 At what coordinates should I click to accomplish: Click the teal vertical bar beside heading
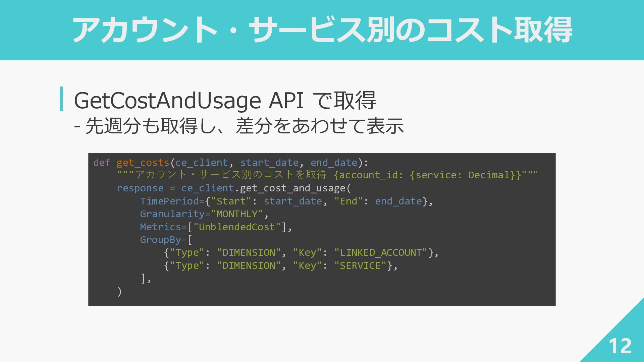point(61,99)
